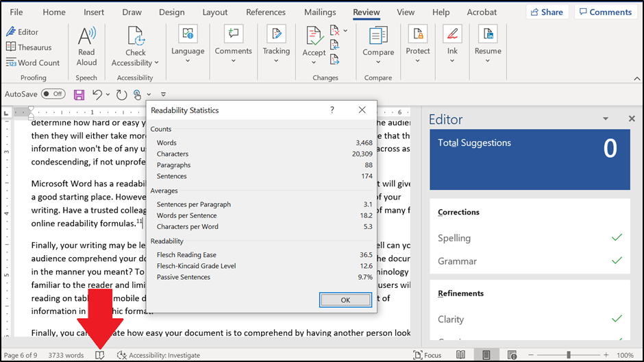Open the Tracking group icon

click(276, 34)
